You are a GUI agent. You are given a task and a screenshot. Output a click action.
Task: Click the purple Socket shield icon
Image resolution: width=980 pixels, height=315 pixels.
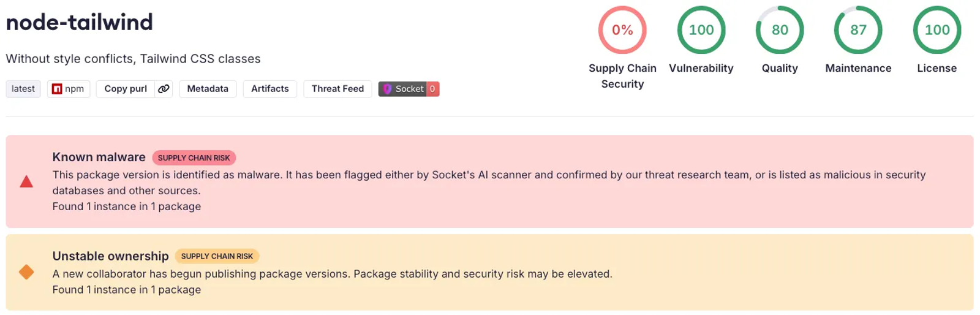[387, 89]
